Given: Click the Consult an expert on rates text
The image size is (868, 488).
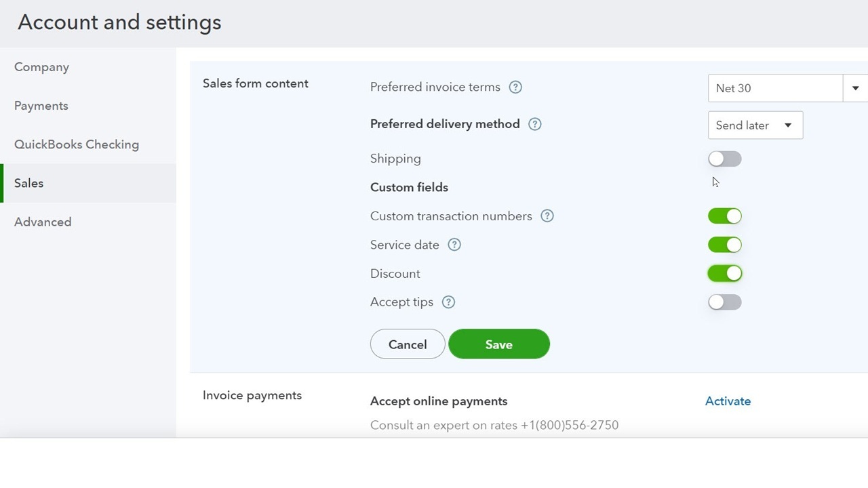Looking at the screenshot, I should pos(494,425).
